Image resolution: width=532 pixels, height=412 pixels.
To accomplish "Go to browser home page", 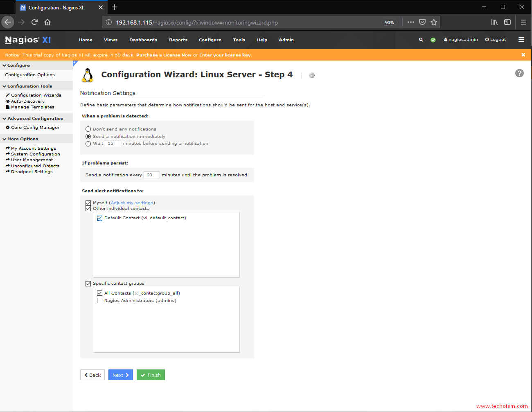I will coord(47,22).
